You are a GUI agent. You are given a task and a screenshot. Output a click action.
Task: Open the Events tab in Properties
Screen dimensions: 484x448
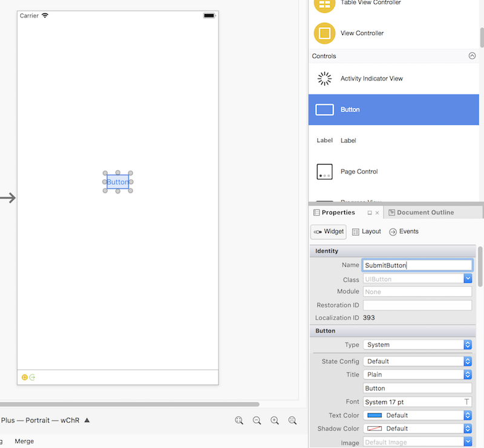tap(404, 231)
